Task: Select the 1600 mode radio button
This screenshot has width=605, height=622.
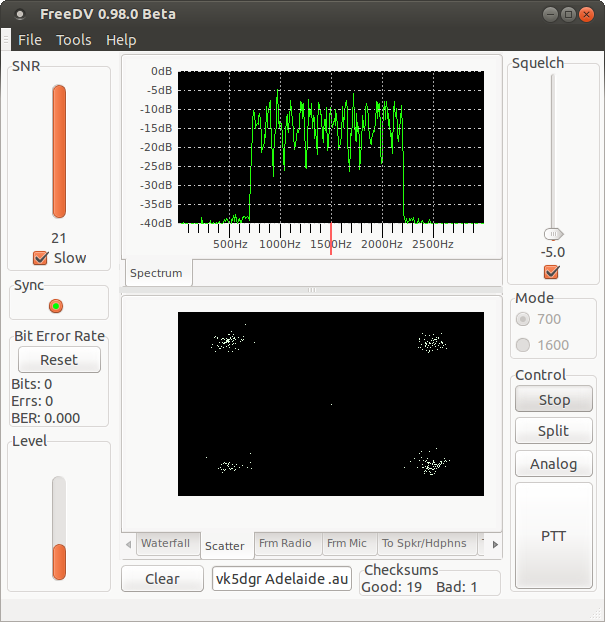Action: (523, 345)
